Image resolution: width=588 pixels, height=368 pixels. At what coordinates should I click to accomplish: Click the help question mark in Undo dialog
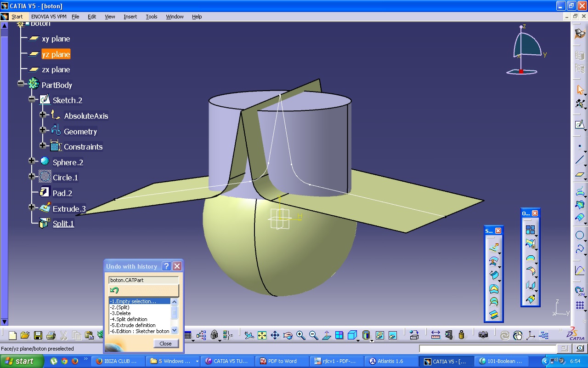click(x=167, y=266)
